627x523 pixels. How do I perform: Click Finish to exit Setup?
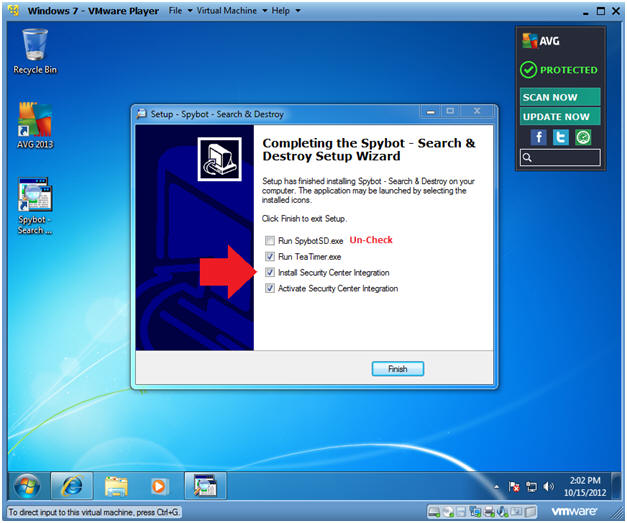(397, 369)
